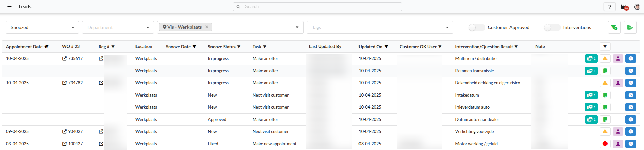Click the teal images icon in the Remmen transmissie row
This screenshot has width=644, height=150.
click(x=591, y=71)
